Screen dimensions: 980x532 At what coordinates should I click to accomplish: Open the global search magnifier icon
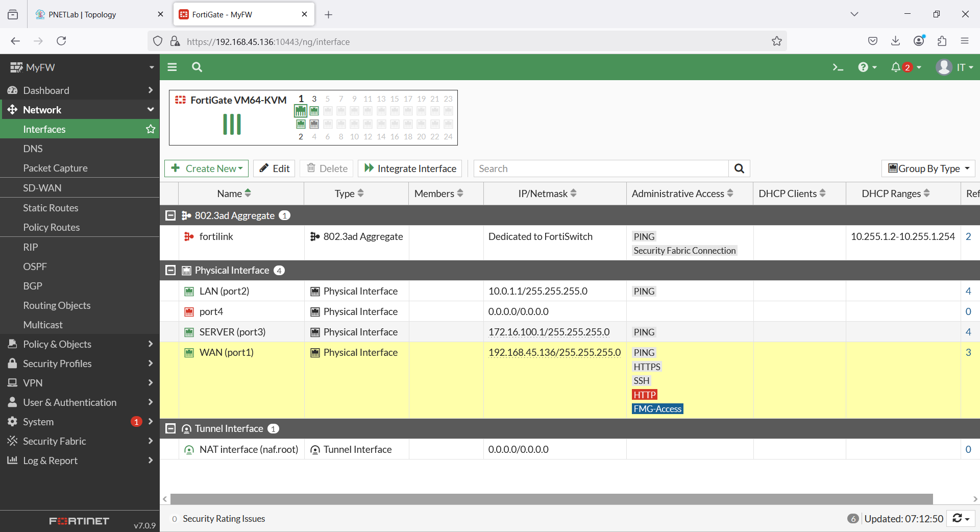(x=197, y=67)
